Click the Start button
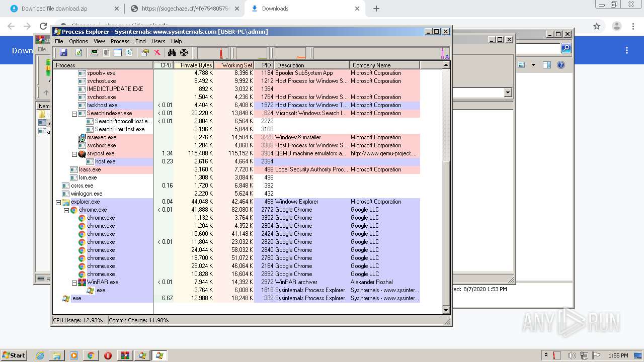The image size is (644, 362). [14, 355]
